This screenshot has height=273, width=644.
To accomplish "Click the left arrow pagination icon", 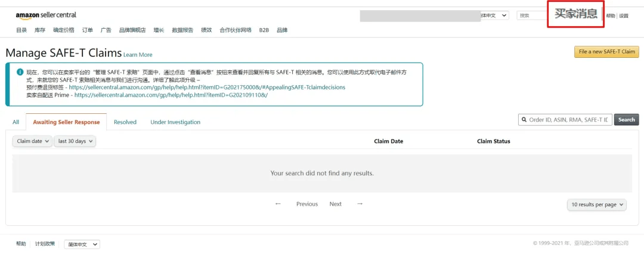I will click(x=278, y=204).
